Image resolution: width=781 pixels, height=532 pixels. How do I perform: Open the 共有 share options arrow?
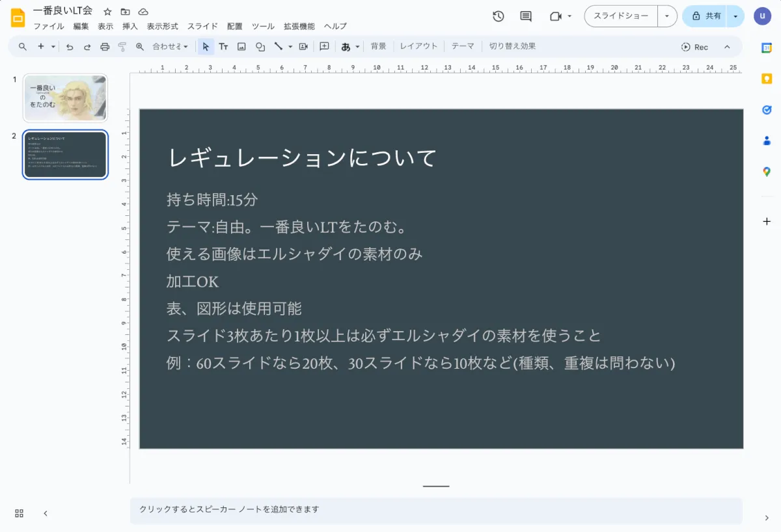click(735, 16)
